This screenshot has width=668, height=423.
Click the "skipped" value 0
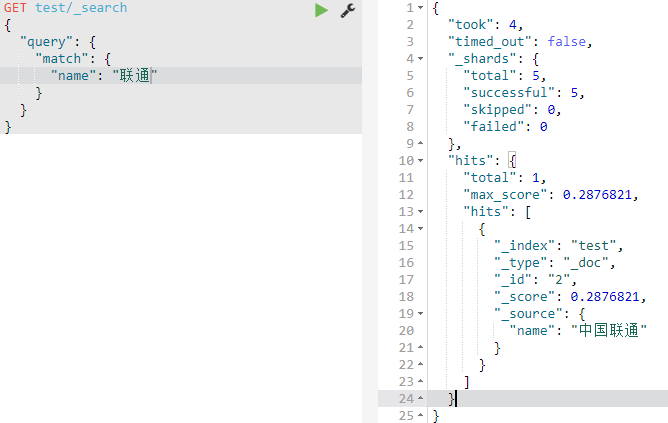pyautogui.click(x=551, y=110)
